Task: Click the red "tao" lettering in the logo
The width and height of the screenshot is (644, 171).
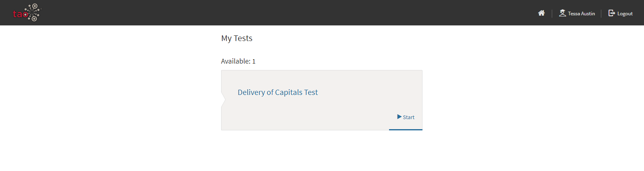Action: pos(20,14)
